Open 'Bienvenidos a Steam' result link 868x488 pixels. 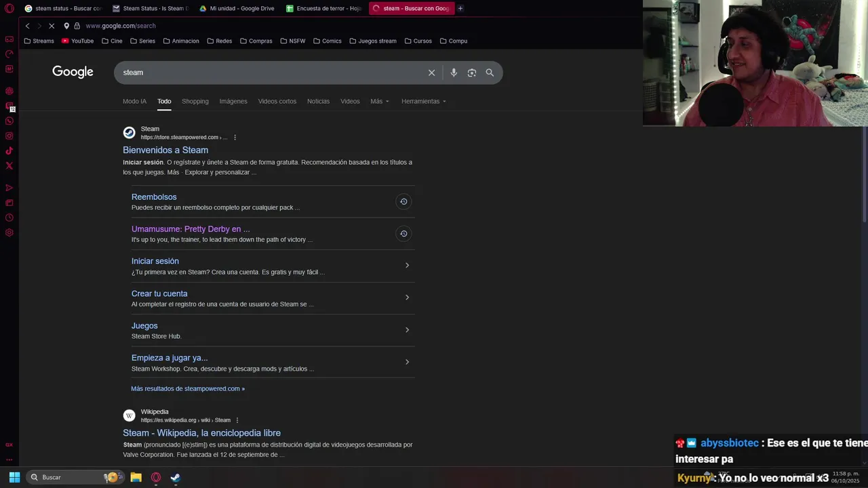(x=165, y=150)
